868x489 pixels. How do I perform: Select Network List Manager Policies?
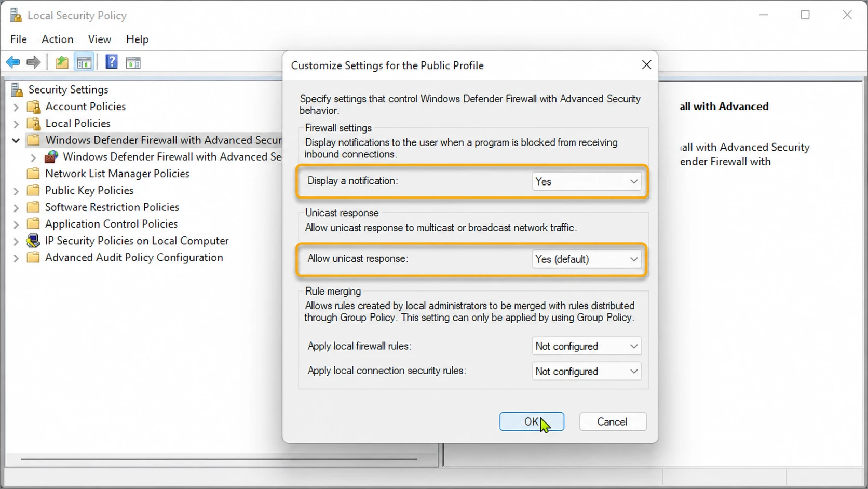(x=117, y=174)
